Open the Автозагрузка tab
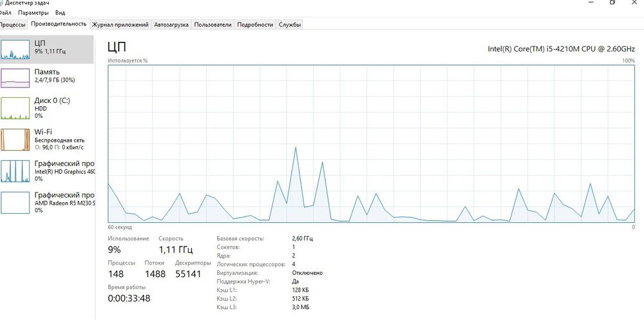This screenshot has height=320, width=644. [x=171, y=24]
